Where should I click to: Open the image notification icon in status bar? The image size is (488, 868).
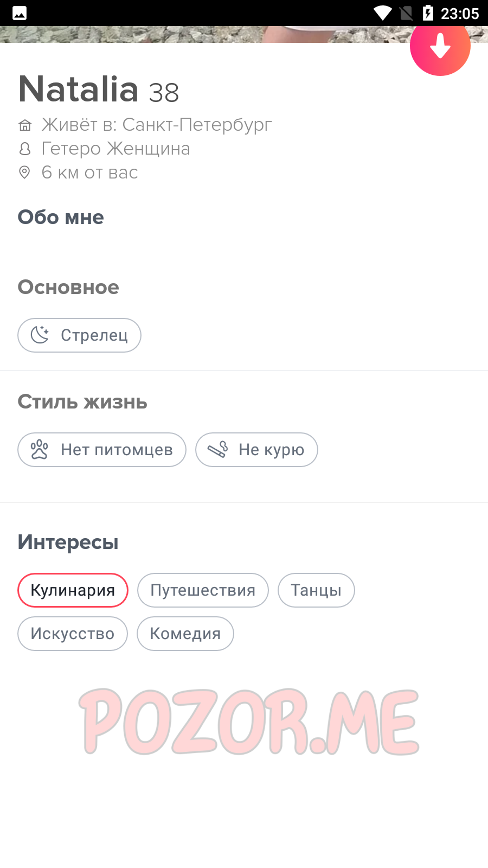click(x=20, y=13)
